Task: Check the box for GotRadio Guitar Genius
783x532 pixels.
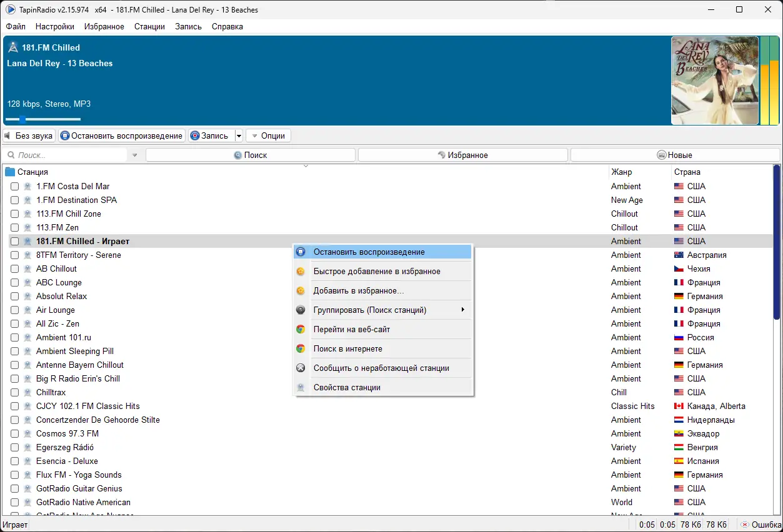Action: coord(14,488)
